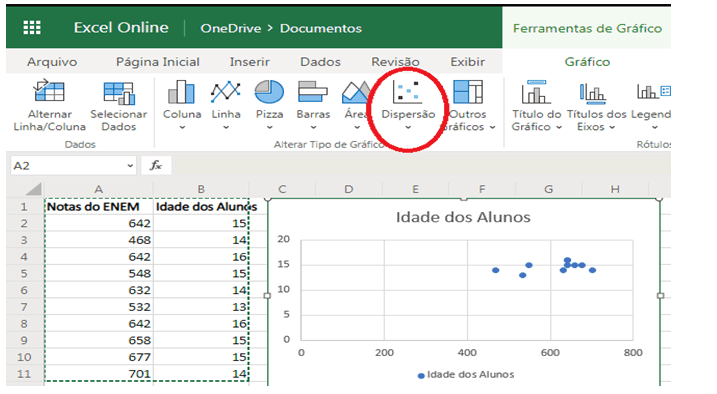717x394 pixels.
Task: Open the OneDrive breadcrumb link
Action: click(x=230, y=28)
